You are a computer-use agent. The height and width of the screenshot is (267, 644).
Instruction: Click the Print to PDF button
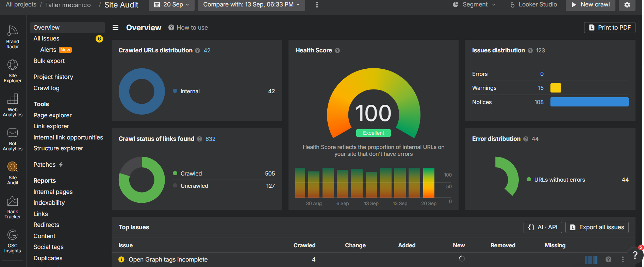tap(610, 28)
